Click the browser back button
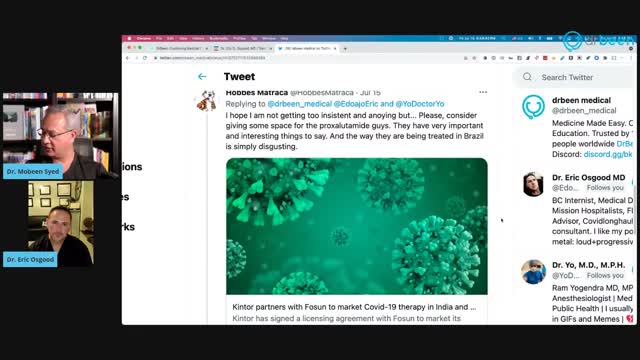The width and height of the screenshot is (640, 360). (128, 58)
